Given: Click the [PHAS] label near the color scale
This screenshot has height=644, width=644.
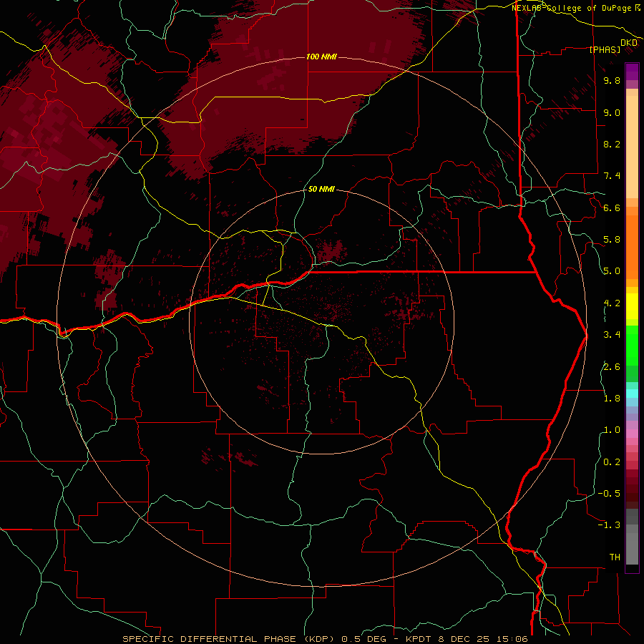Looking at the screenshot, I should coord(605,49).
